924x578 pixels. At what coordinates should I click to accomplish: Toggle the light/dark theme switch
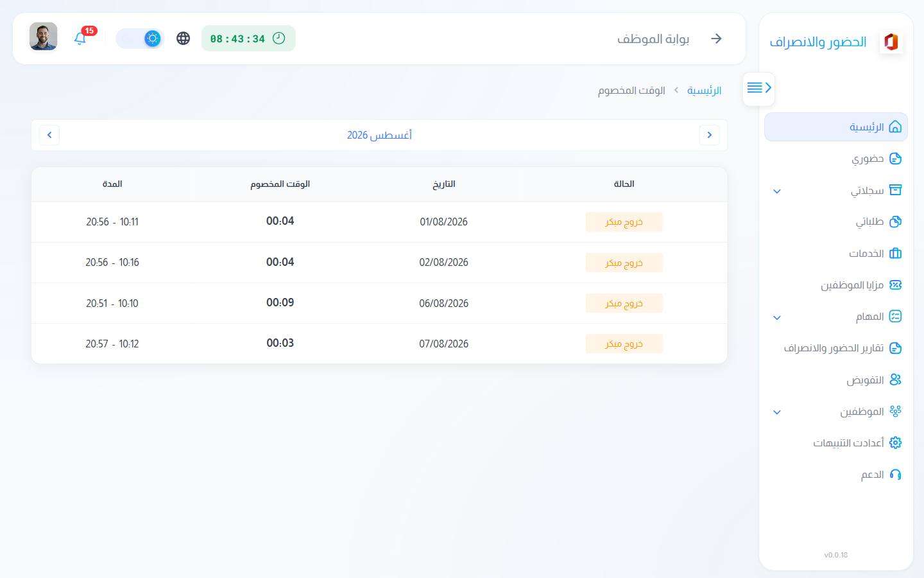[x=140, y=39]
